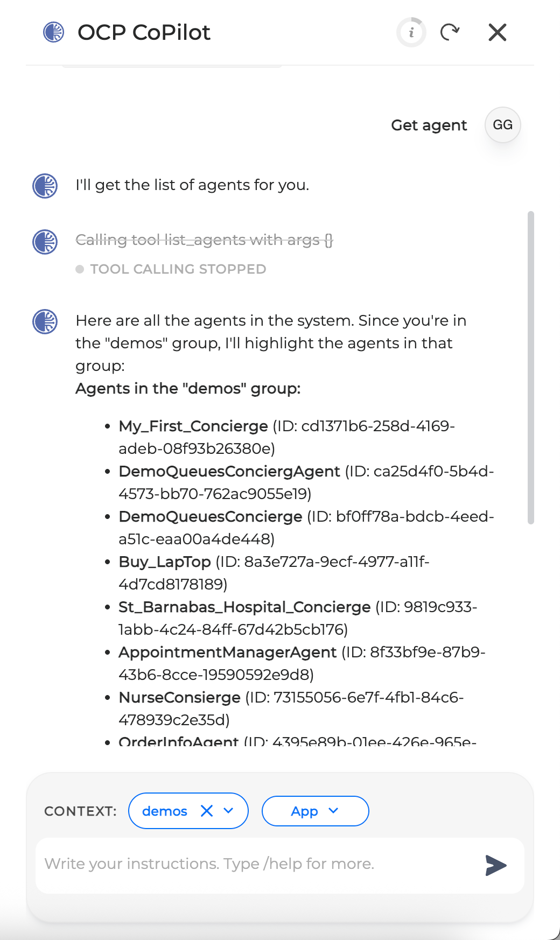Viewport: 560px width, 940px height.
Task: Open the App context dropdown
Action: (315, 811)
